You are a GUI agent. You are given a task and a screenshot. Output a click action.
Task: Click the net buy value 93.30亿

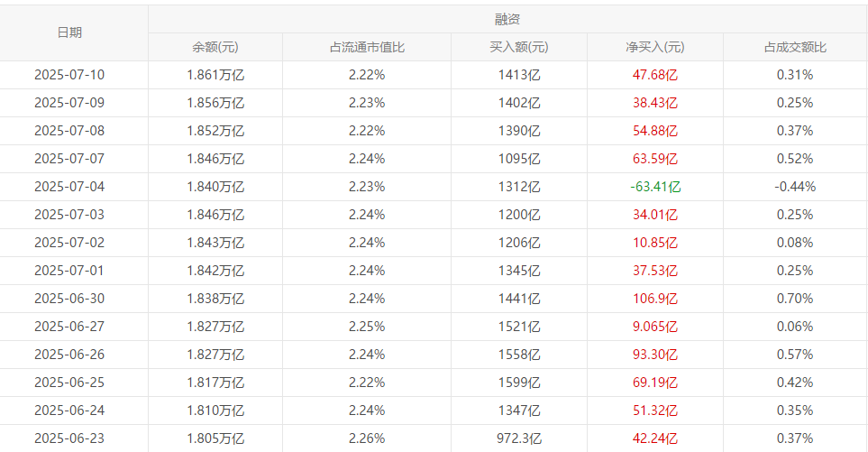point(655,355)
